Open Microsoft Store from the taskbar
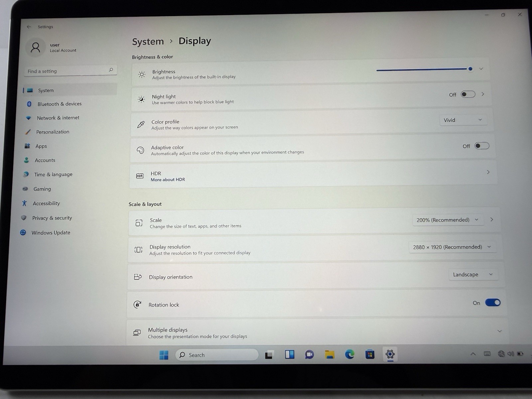 click(370, 354)
